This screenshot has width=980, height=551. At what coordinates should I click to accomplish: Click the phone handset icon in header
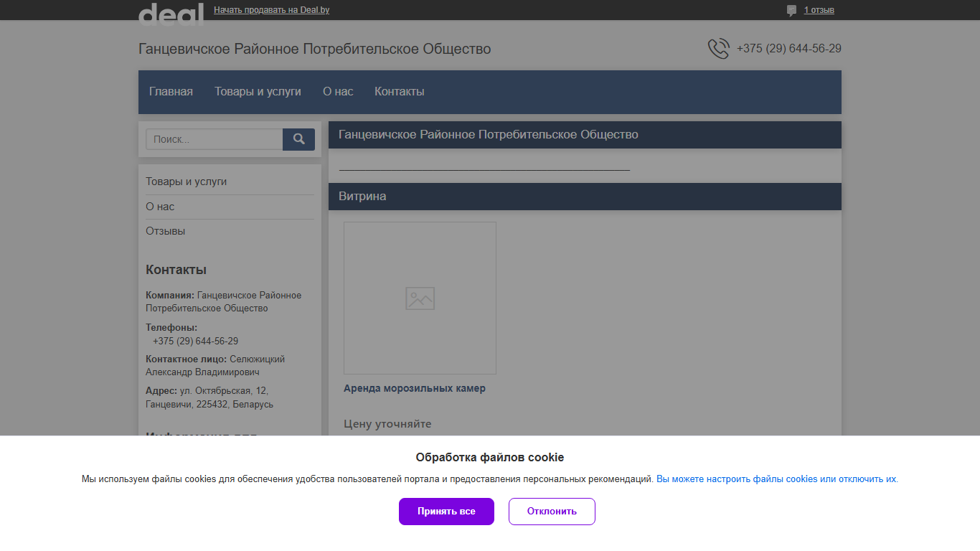(x=718, y=49)
